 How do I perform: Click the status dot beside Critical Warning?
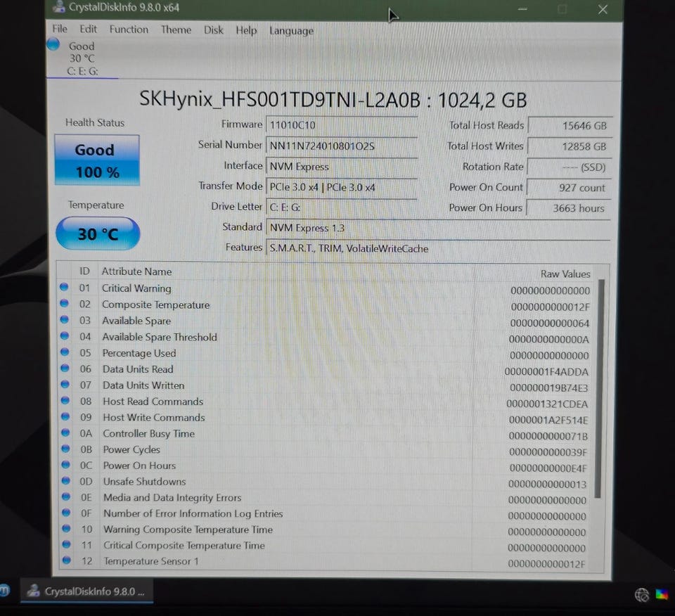(x=64, y=287)
